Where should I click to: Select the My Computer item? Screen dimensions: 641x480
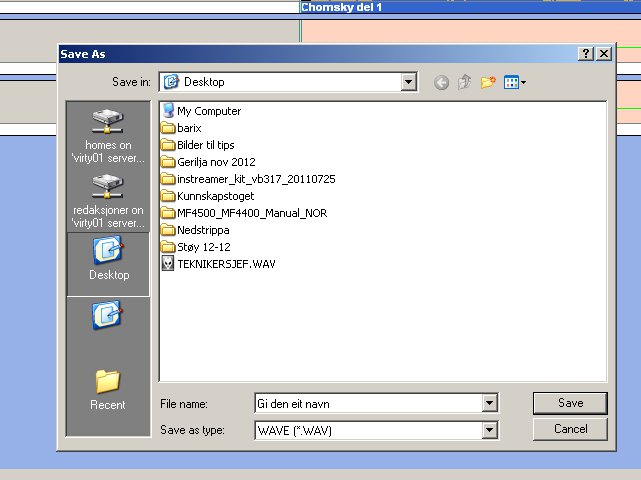tap(202, 111)
